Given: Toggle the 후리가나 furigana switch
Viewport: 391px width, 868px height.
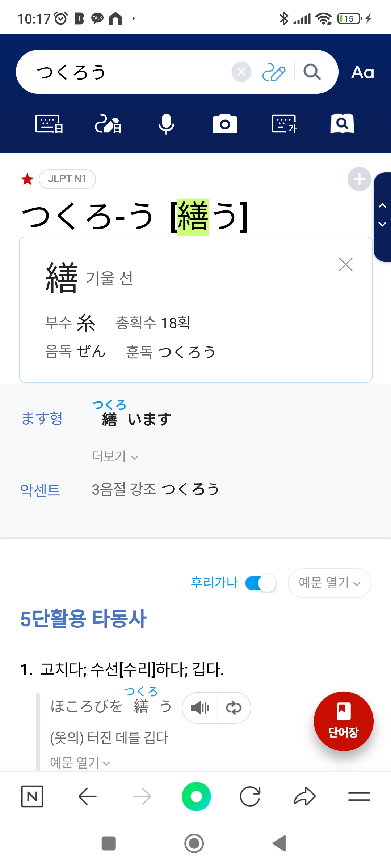Looking at the screenshot, I should pos(261,583).
